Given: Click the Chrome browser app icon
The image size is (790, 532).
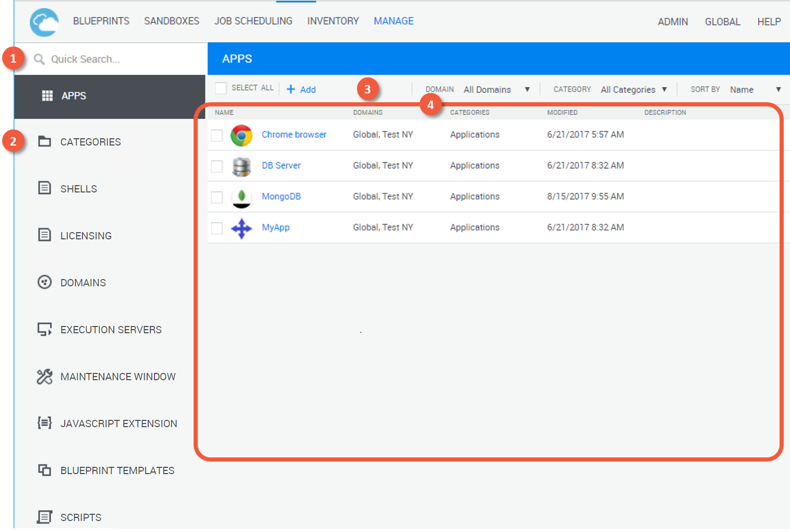Looking at the screenshot, I should coord(241,135).
